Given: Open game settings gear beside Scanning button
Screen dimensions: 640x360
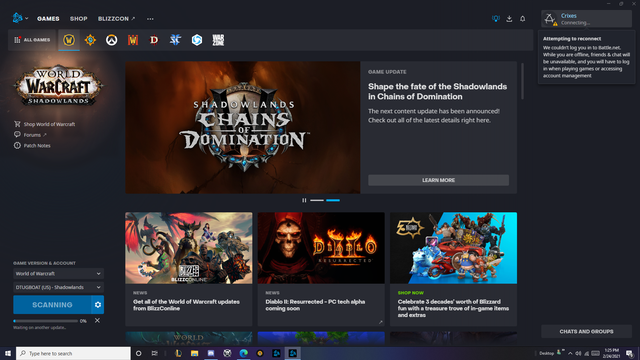Looking at the screenshot, I should [98, 305].
